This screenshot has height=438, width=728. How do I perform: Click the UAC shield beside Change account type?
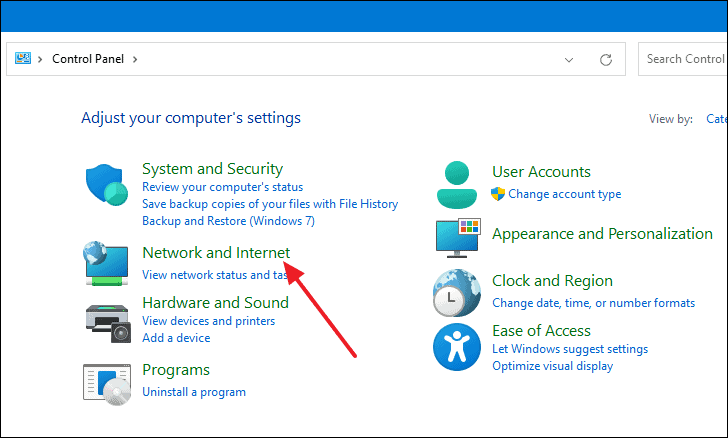(x=498, y=194)
